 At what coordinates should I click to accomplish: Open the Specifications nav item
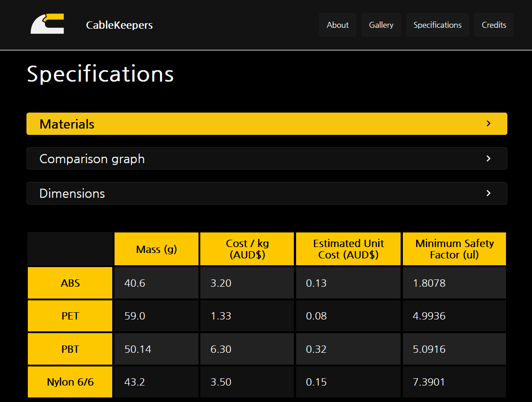[x=437, y=25]
